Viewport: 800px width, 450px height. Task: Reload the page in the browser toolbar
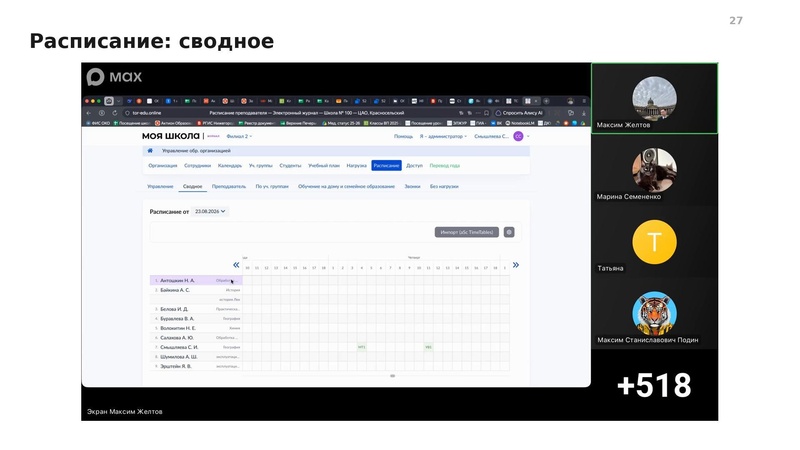pos(114,113)
